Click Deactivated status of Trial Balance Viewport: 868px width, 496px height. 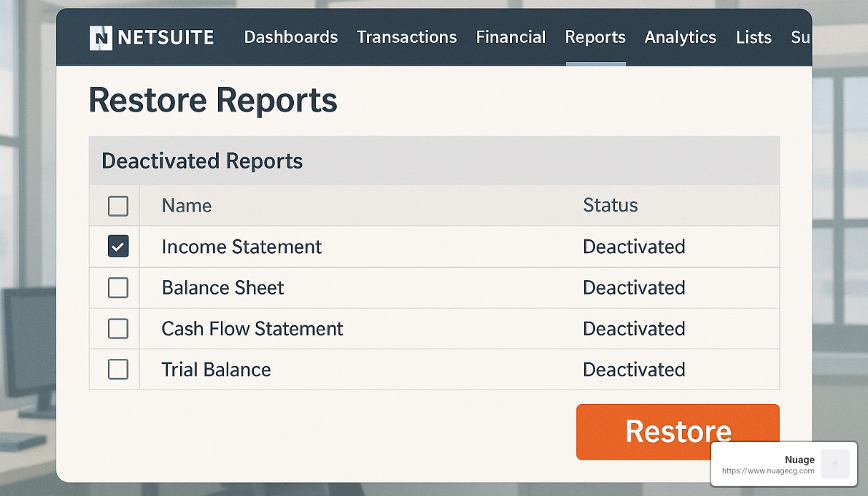(x=634, y=370)
